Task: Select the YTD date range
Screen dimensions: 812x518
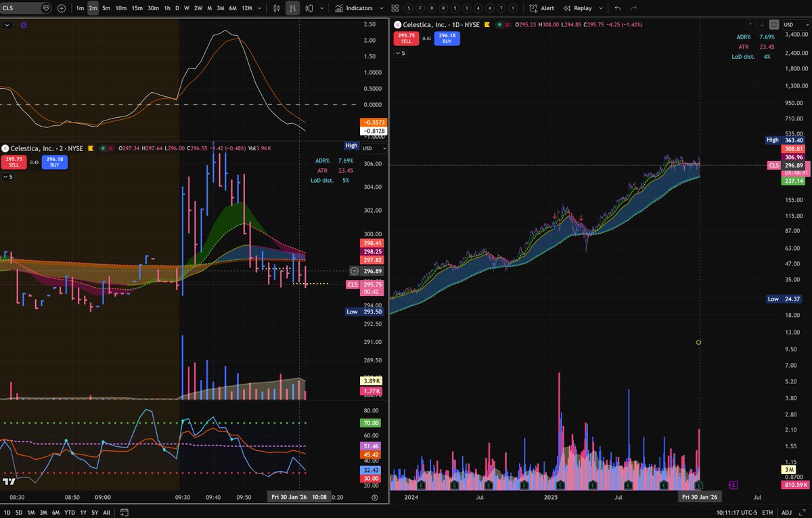Action: pos(70,513)
